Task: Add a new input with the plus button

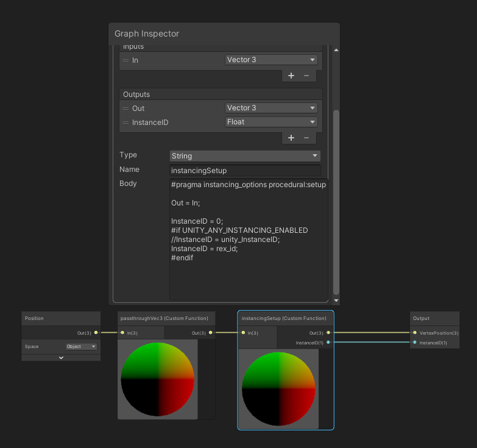Action: 291,76
